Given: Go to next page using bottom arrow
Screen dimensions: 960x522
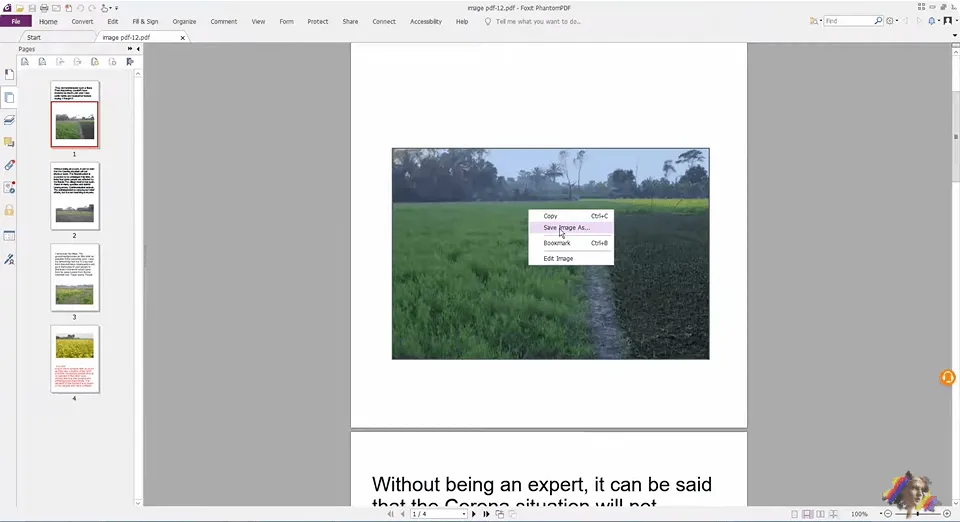Looking at the screenshot, I should (x=474, y=514).
